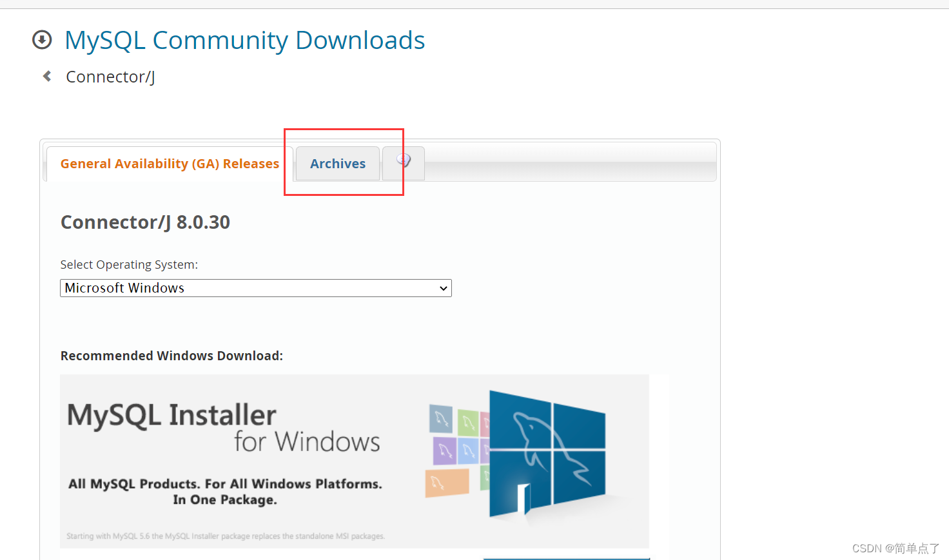The width and height of the screenshot is (949, 560).
Task: Click the MySQL Installer for Windows banner
Action: [x=355, y=461]
